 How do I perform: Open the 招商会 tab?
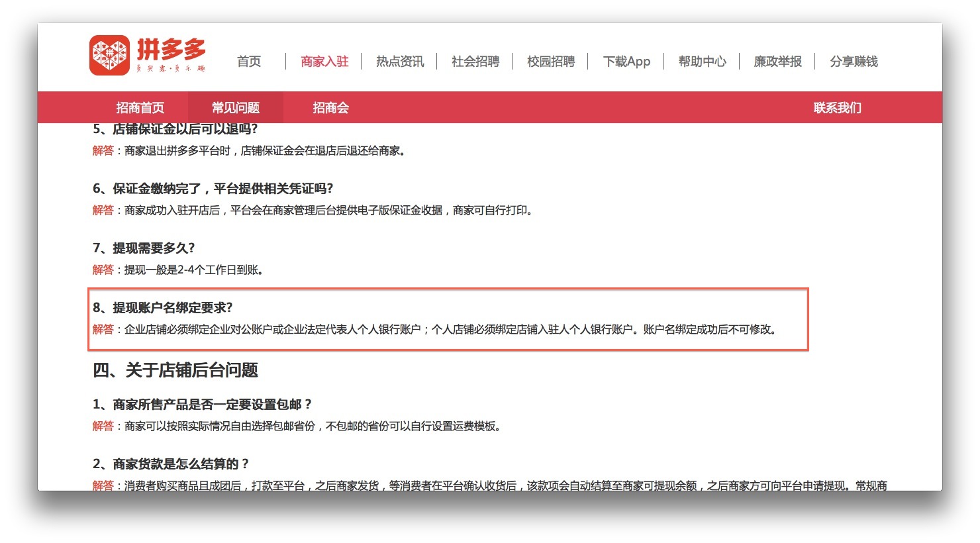pyautogui.click(x=331, y=108)
